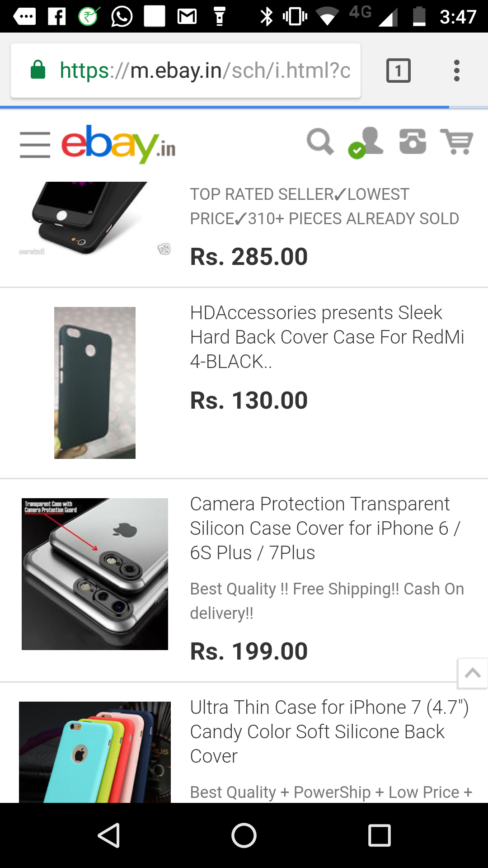Open Ultra Thin Case for iPhone 7 listing
488x868 pixels.
(329, 731)
